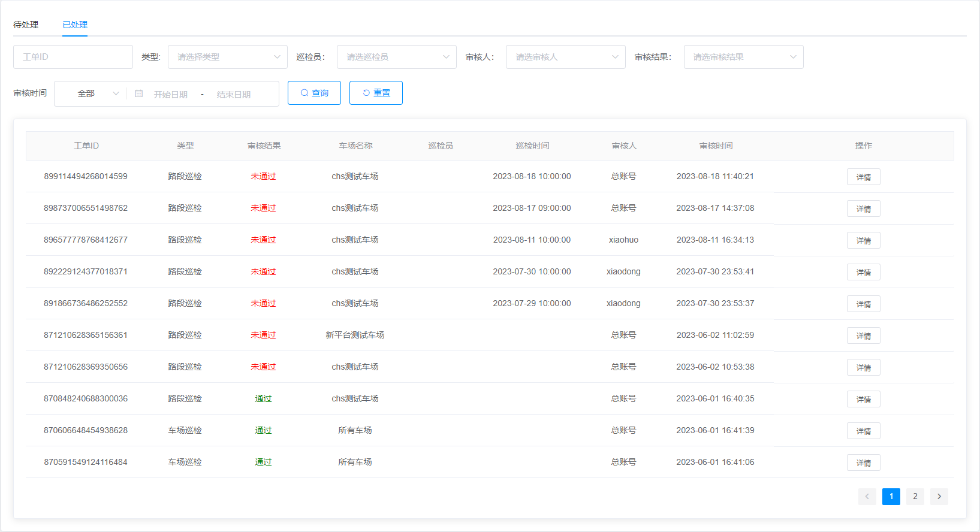Open the 审核人 reviewer dropdown
The width and height of the screenshot is (980, 532).
[565, 57]
